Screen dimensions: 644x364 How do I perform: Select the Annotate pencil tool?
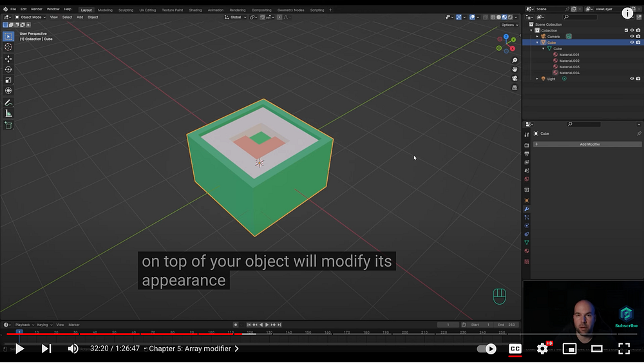click(8, 102)
